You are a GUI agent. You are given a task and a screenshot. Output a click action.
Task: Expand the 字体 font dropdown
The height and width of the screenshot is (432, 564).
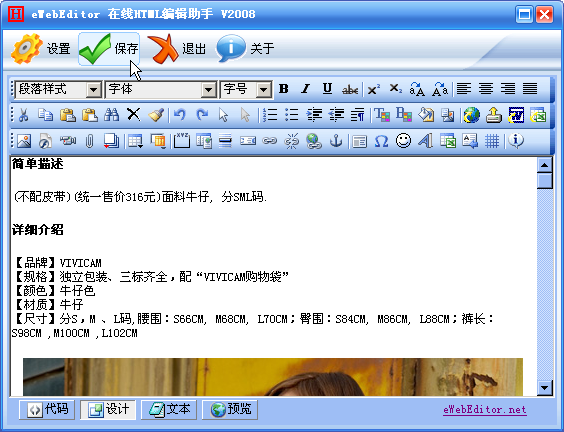161,89
